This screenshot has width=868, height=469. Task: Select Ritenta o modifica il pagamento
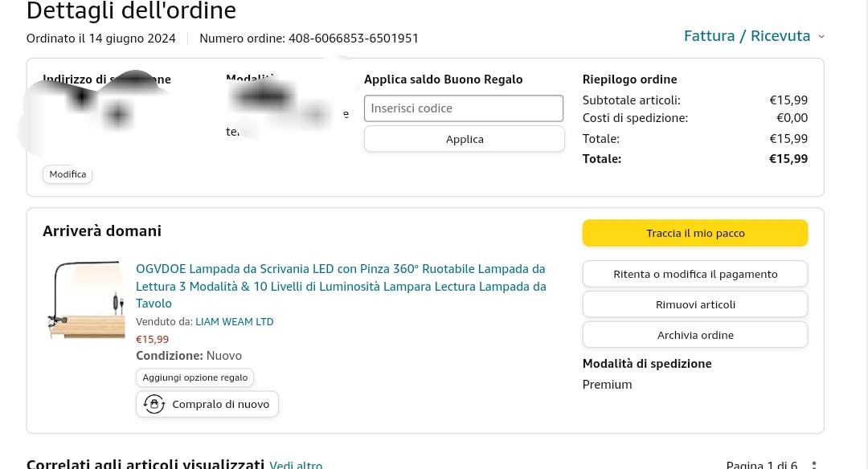(x=694, y=274)
